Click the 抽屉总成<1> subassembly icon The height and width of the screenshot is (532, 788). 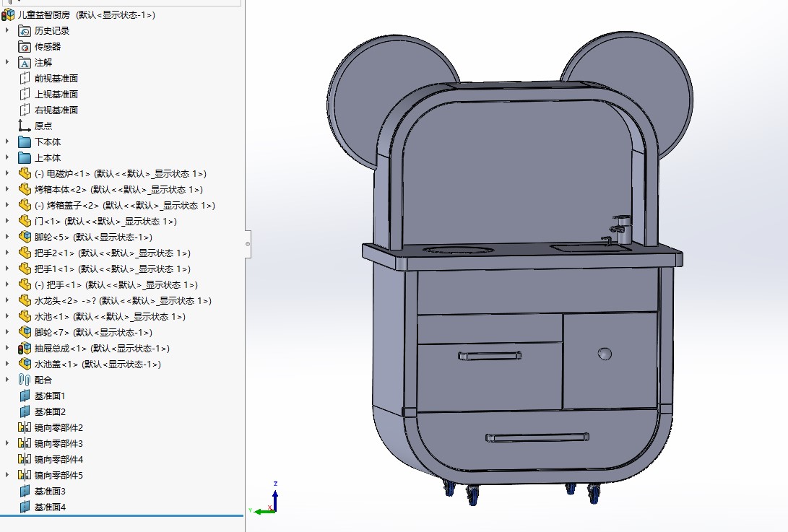25,348
